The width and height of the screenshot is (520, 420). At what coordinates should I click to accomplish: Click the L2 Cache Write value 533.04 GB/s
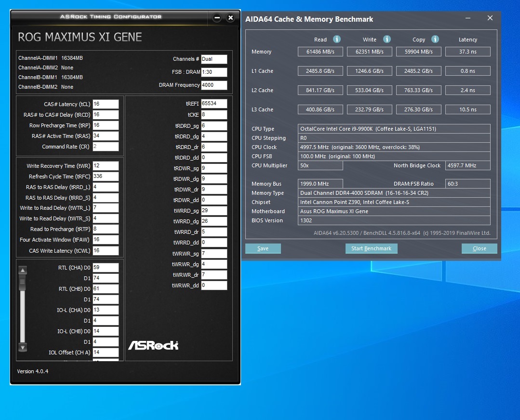[x=370, y=90]
